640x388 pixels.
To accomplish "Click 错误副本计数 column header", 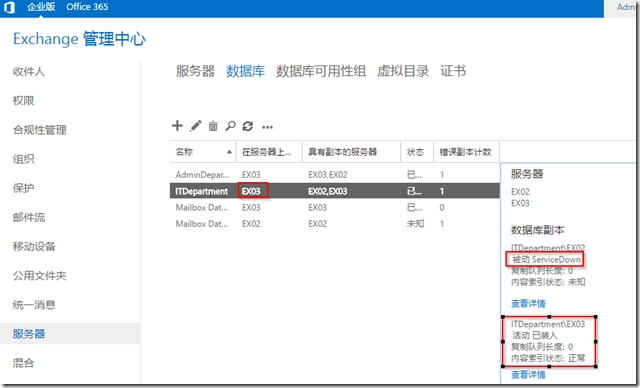I will (x=465, y=152).
